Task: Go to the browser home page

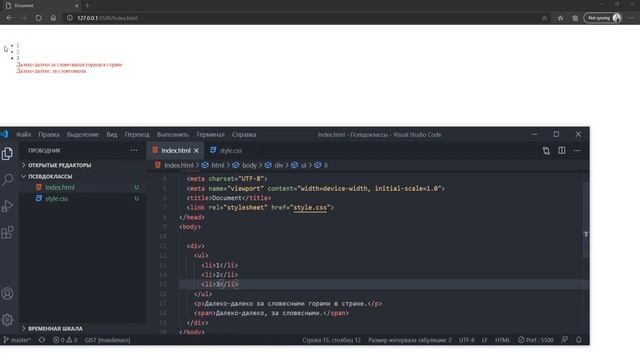Action: (x=53, y=18)
